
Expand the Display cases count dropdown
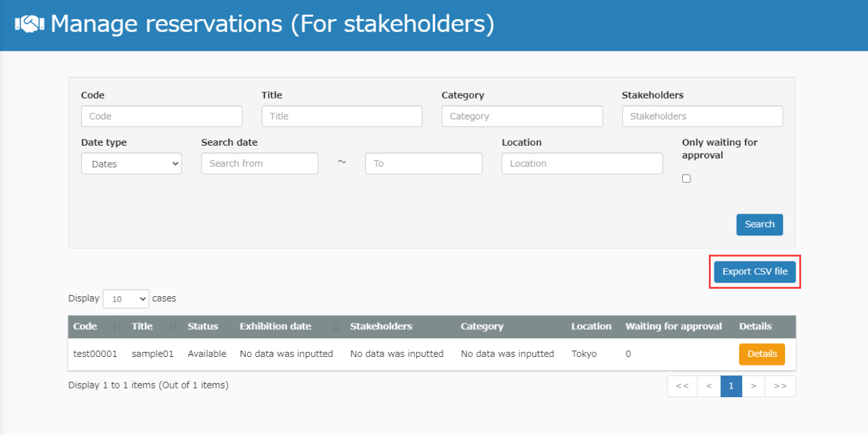click(x=126, y=299)
